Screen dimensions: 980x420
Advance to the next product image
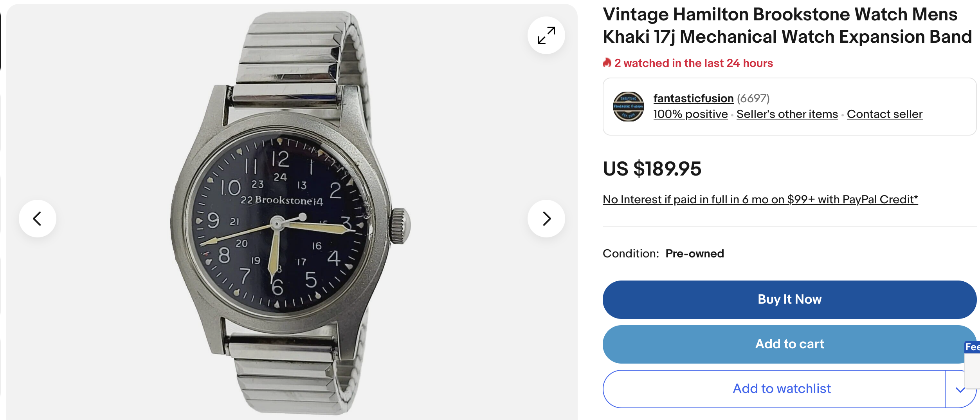coord(546,219)
